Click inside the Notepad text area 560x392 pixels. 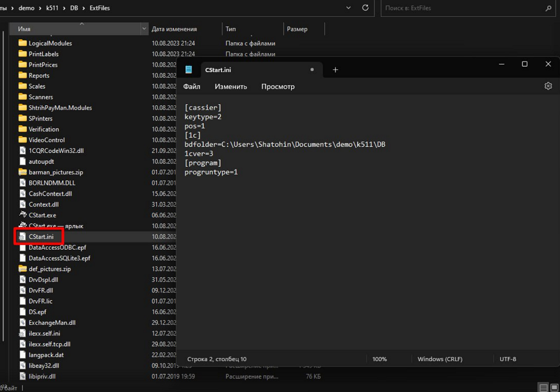click(x=368, y=221)
